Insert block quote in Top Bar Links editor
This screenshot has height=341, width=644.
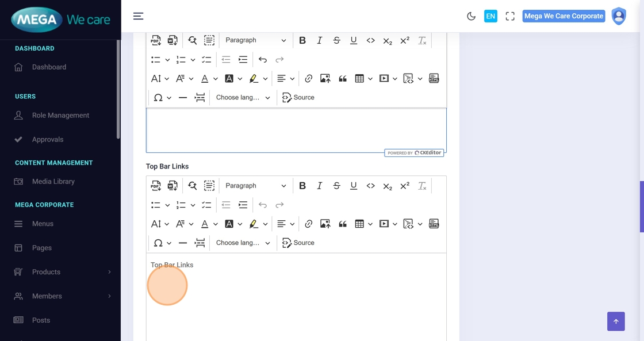point(343,224)
